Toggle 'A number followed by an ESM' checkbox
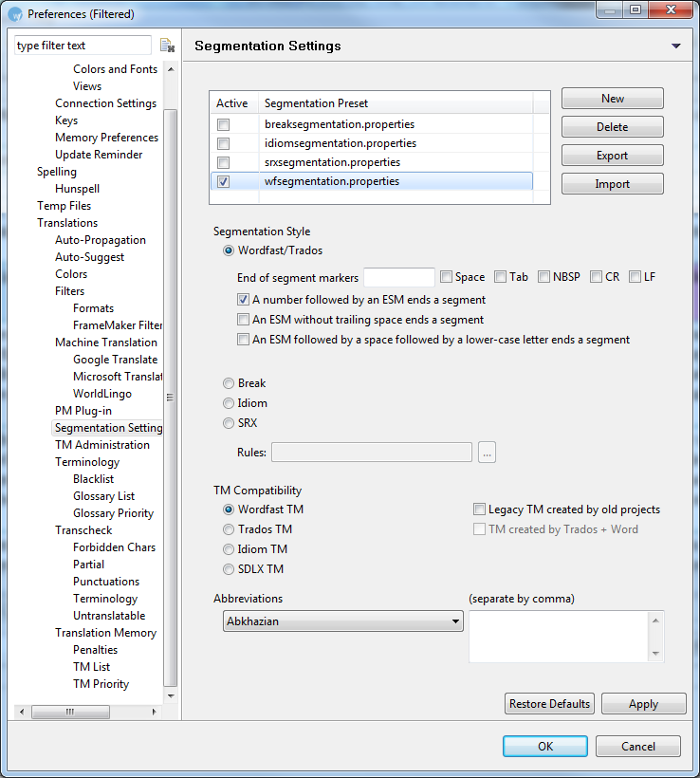 tap(243, 300)
